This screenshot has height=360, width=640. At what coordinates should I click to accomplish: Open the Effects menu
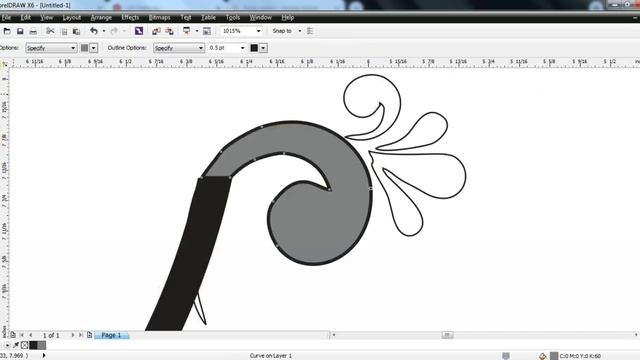(130, 18)
